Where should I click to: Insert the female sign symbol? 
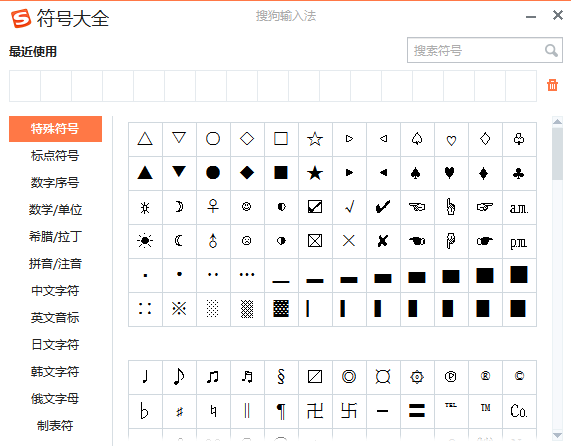click(x=213, y=207)
